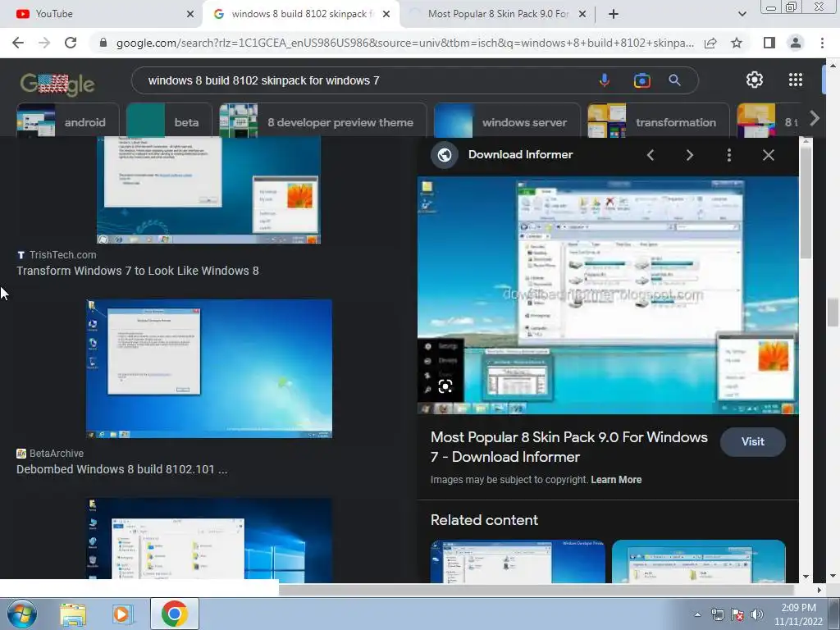Search by image with camera icon

(x=641, y=80)
